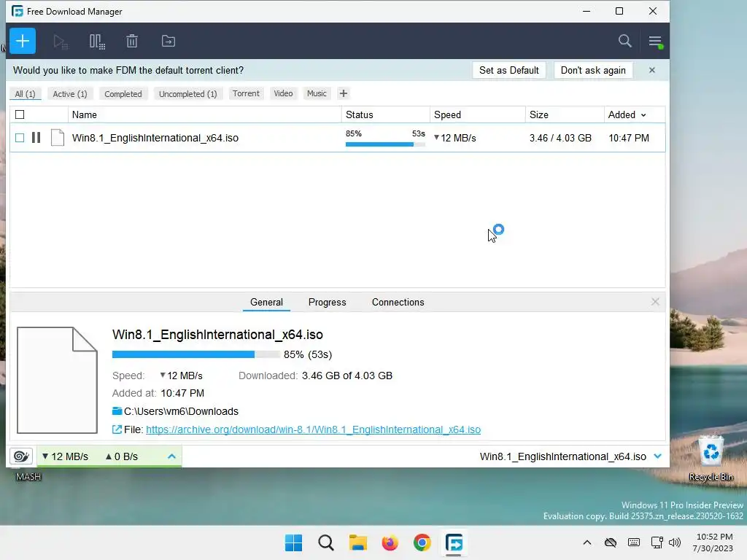The width and height of the screenshot is (747, 560).
Task: Click the trash delete toolbar icon
Action: point(132,42)
